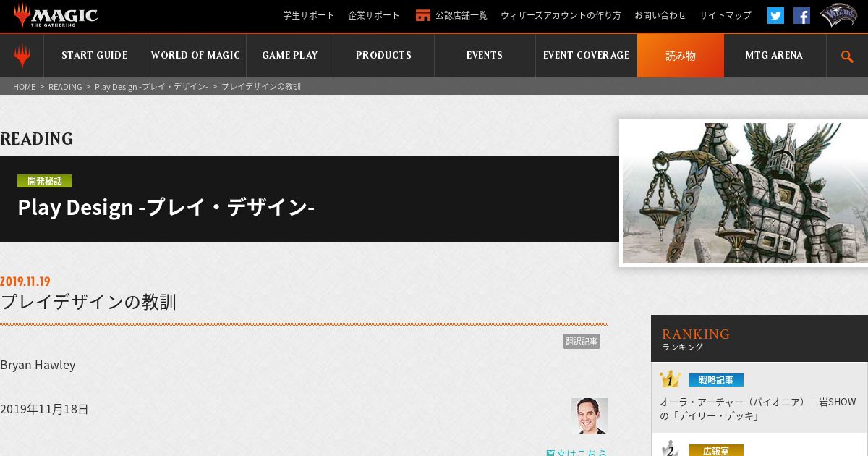Select PRODUCTS menu item
This screenshot has height=456, width=868.
(x=383, y=56)
